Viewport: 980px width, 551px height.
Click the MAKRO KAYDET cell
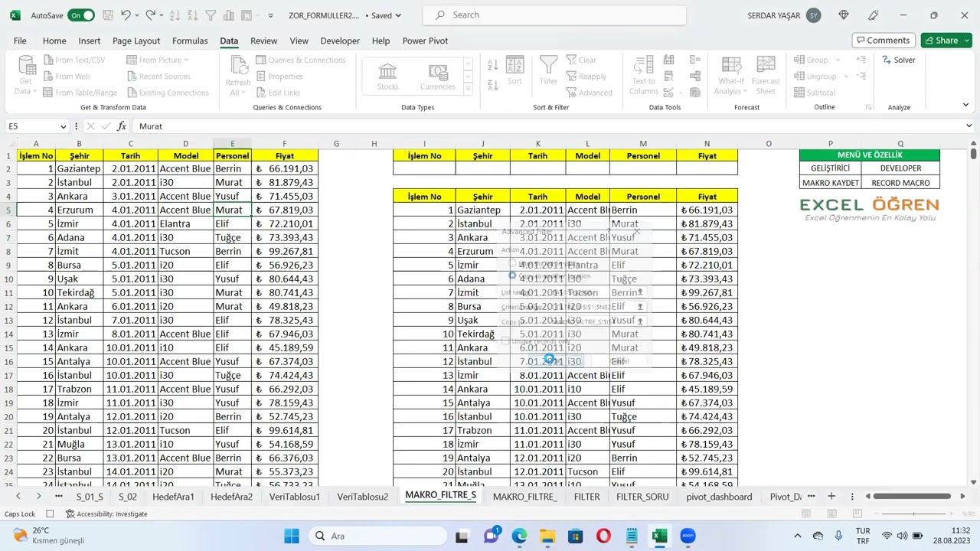(830, 183)
